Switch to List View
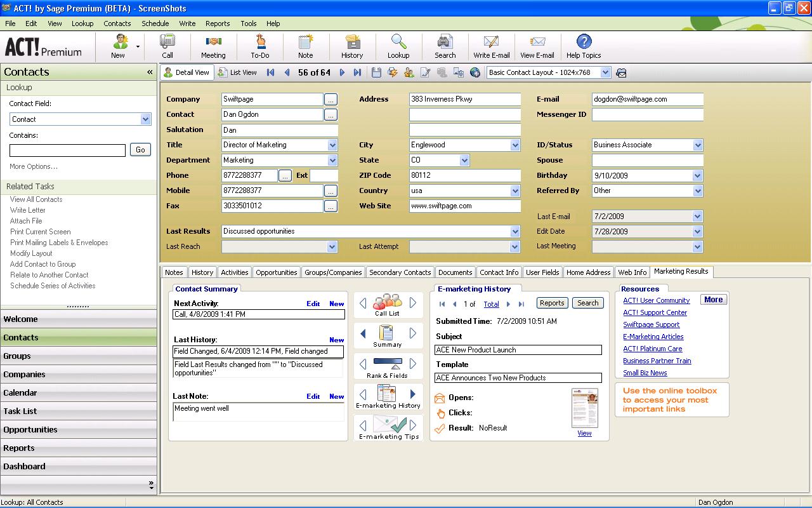812x508 pixels. pos(237,72)
